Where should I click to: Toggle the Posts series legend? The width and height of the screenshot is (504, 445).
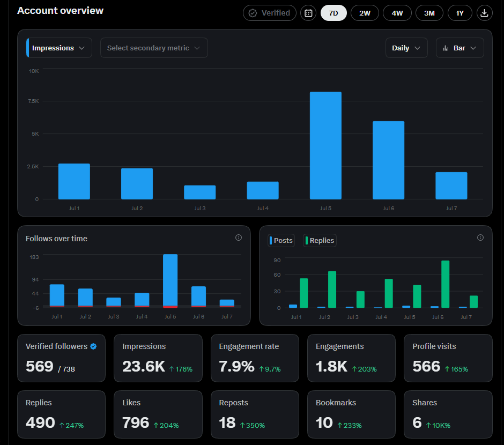[281, 240]
